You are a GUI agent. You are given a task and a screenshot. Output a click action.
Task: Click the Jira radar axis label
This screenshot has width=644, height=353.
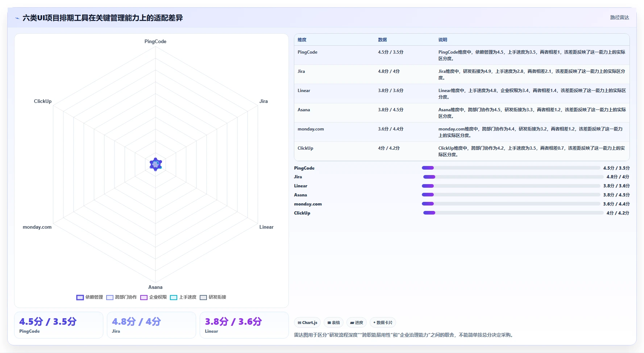point(263,101)
